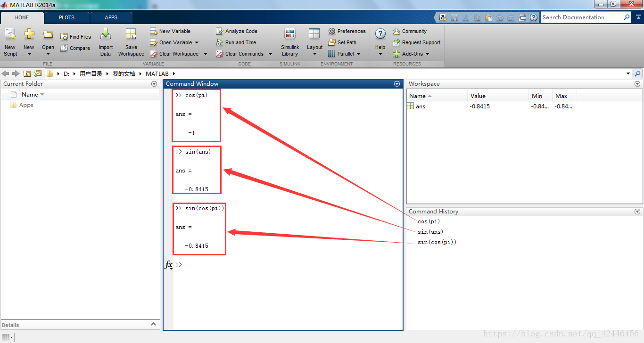644x343 pixels.
Task: Sort Workspace by Name column
Action: (437, 96)
